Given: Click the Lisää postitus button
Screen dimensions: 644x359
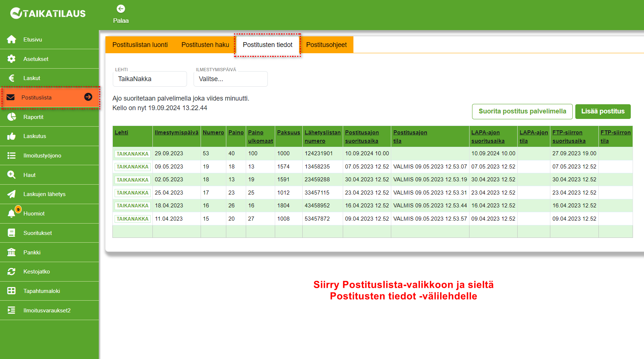Looking at the screenshot, I should (603, 111).
